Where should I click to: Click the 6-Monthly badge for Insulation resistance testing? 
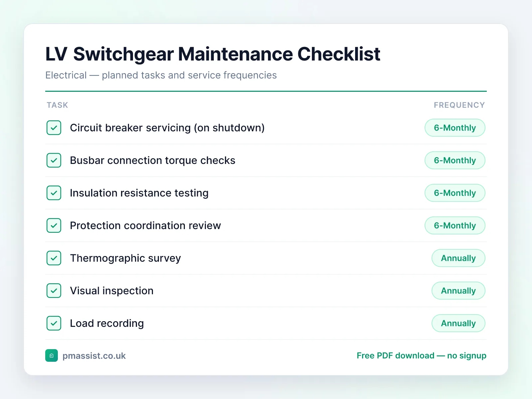(455, 193)
